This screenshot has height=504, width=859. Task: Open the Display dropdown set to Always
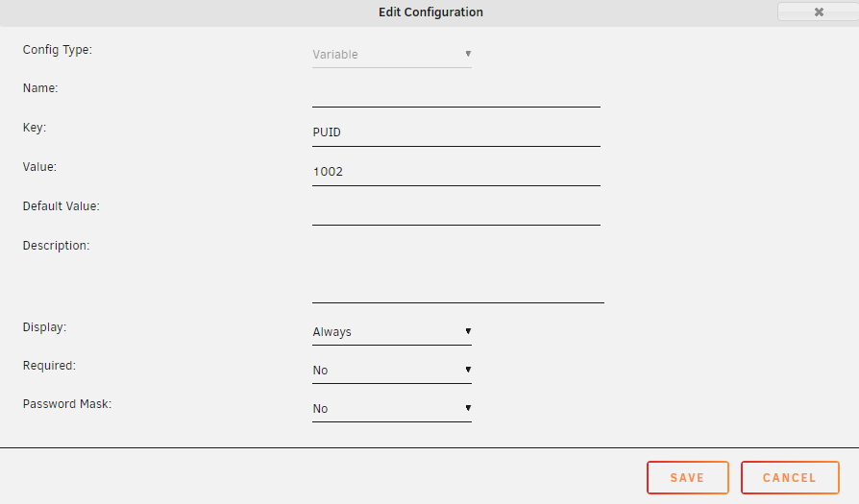pyautogui.click(x=392, y=332)
